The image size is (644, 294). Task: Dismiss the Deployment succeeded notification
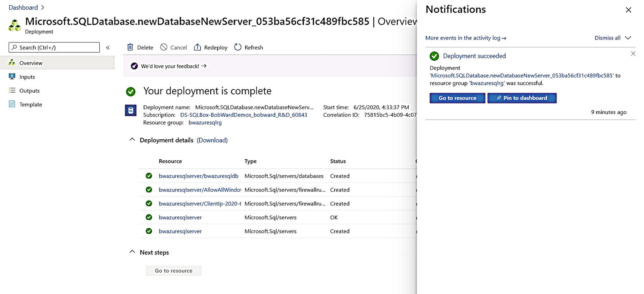coord(633,54)
